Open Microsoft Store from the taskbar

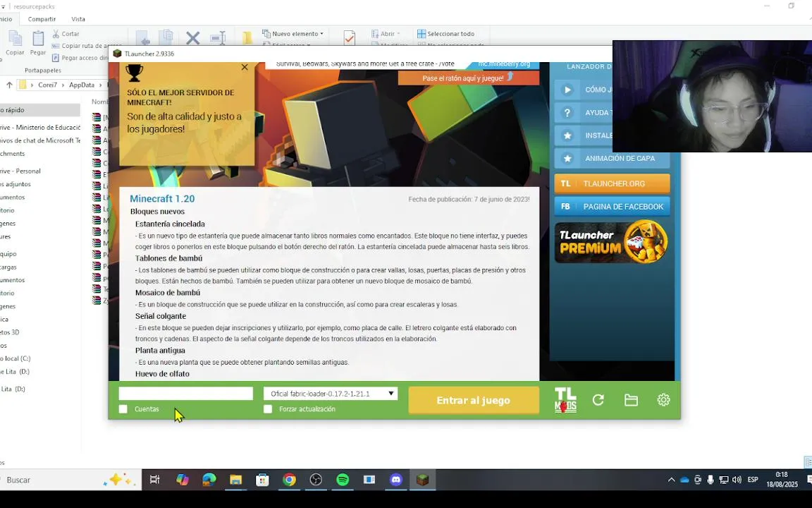pos(262,480)
